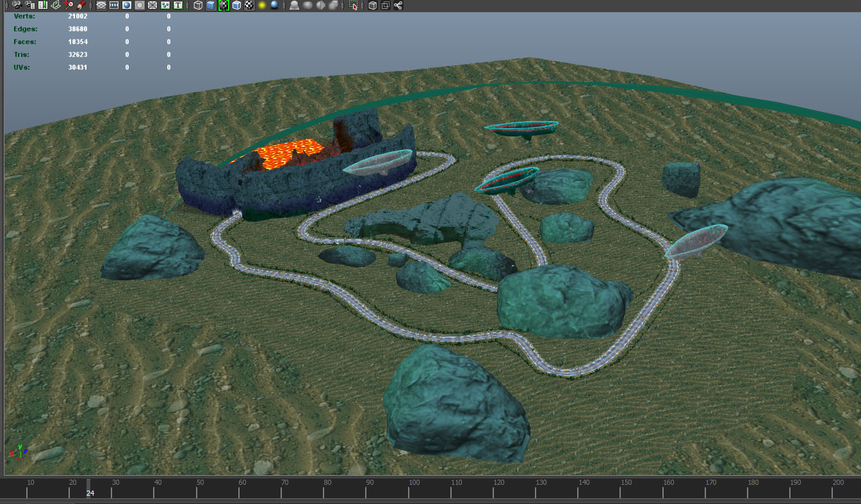Enable Smooth Shade All blue cube
This screenshot has width=861, height=504.
[x=211, y=5]
